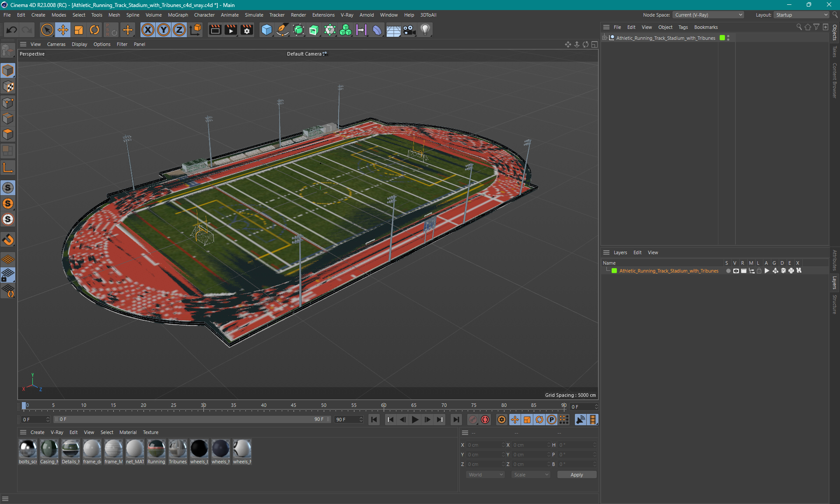The image size is (840, 504).
Task: Select the Live Selection tool
Action: point(47,30)
